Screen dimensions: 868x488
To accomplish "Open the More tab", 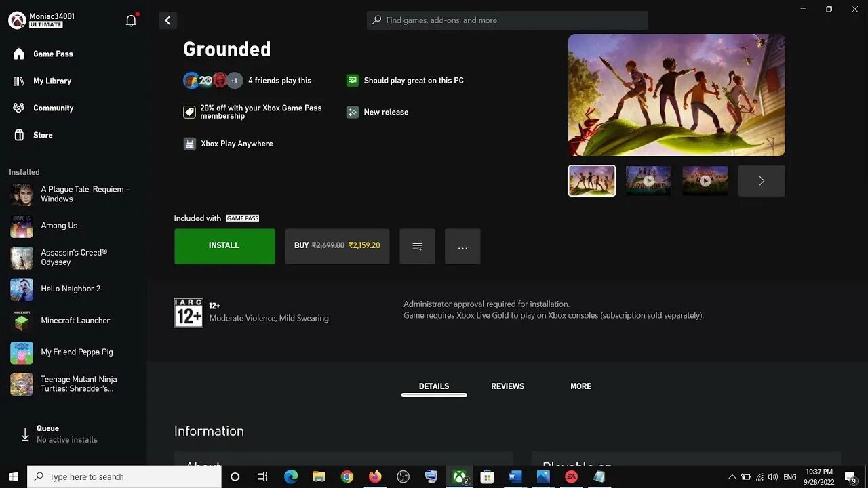I will 580,386.
